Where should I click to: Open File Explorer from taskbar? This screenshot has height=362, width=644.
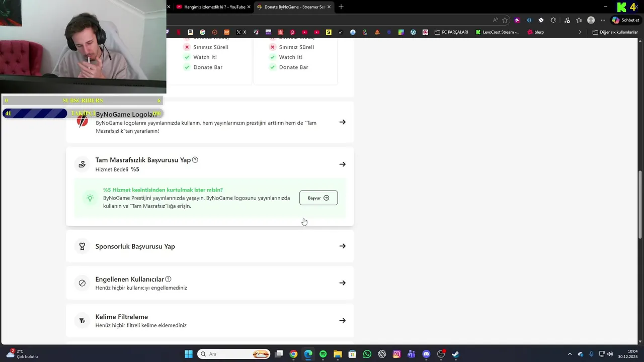[x=338, y=354]
